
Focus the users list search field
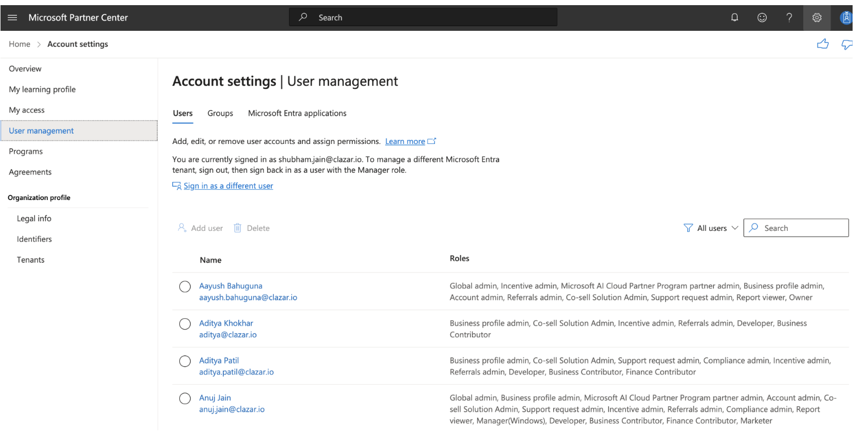click(796, 228)
